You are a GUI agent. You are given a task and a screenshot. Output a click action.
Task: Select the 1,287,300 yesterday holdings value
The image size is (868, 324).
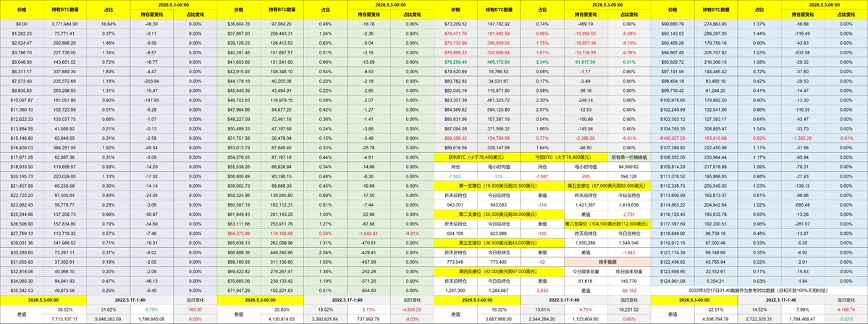coord(456,289)
